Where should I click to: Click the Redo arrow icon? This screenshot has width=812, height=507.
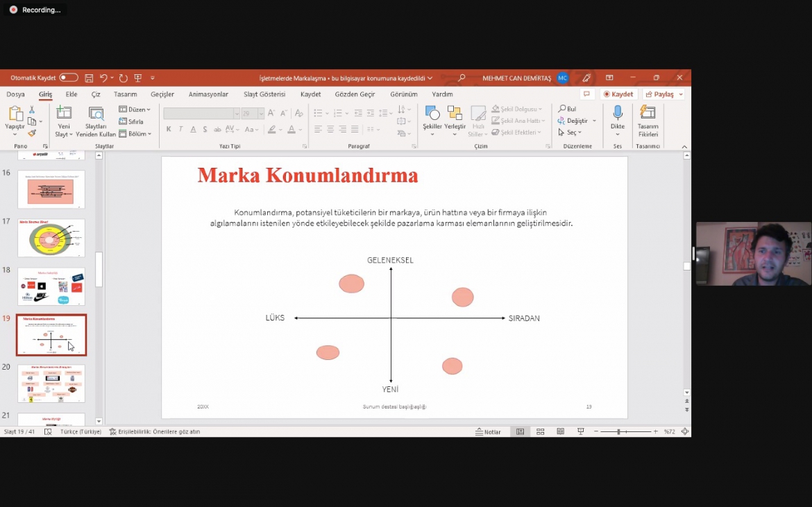[123, 78]
